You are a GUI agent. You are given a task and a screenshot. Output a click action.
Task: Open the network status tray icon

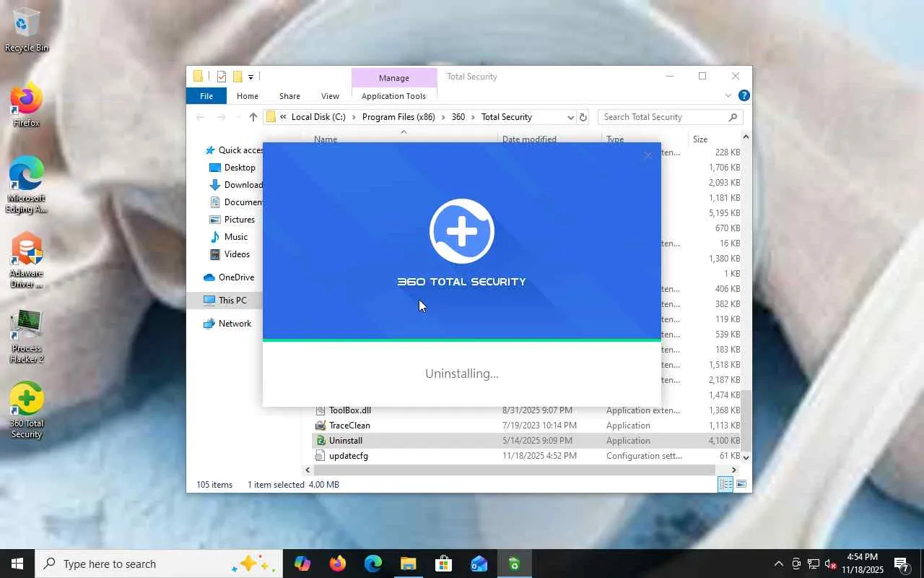click(814, 564)
